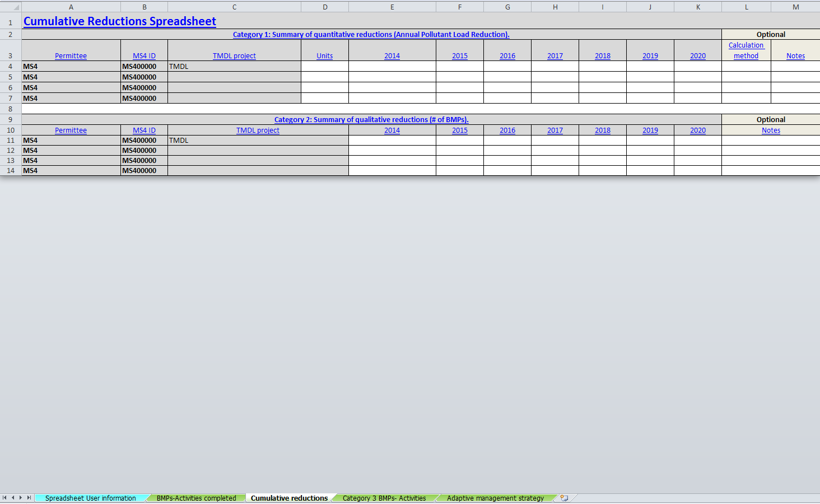Open the Spreadsheet User information tab
Viewport: 820px width, 504px height.
point(90,498)
